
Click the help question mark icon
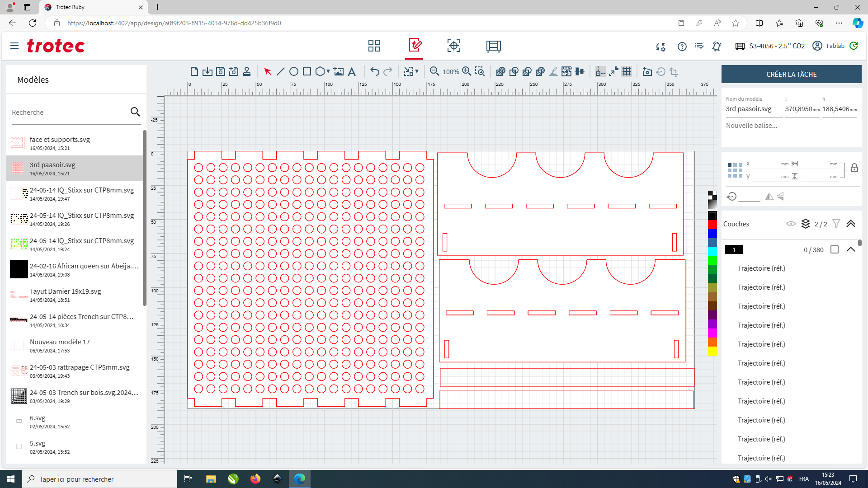coord(682,46)
